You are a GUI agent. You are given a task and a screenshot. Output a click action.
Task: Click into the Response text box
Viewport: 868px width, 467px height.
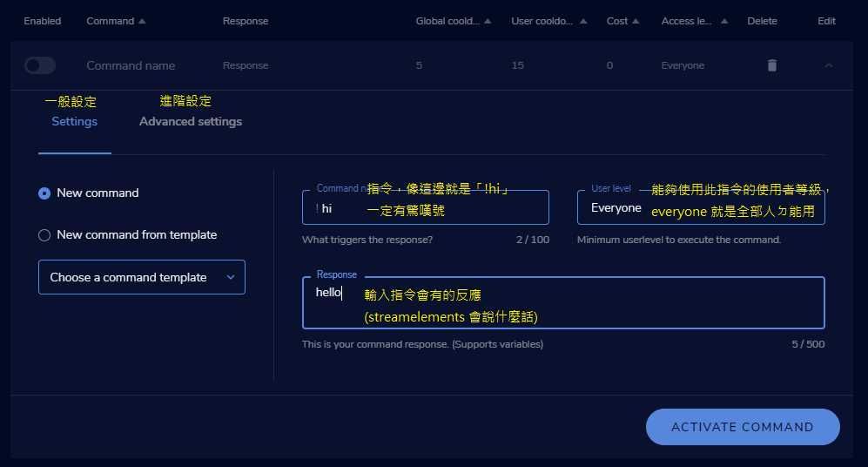(x=562, y=303)
